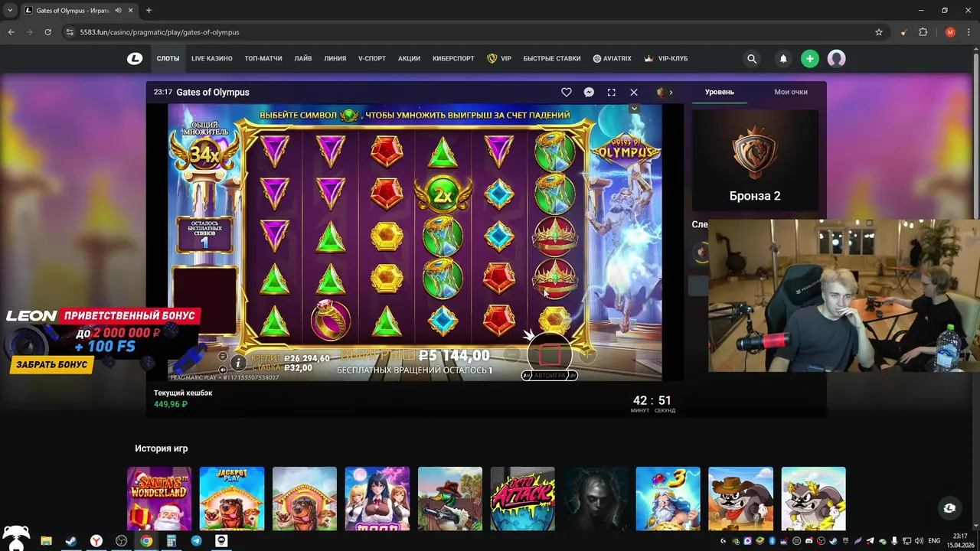Switch the ENG keyboard language indicator
Viewport: 980px width, 551px height.
(x=933, y=541)
